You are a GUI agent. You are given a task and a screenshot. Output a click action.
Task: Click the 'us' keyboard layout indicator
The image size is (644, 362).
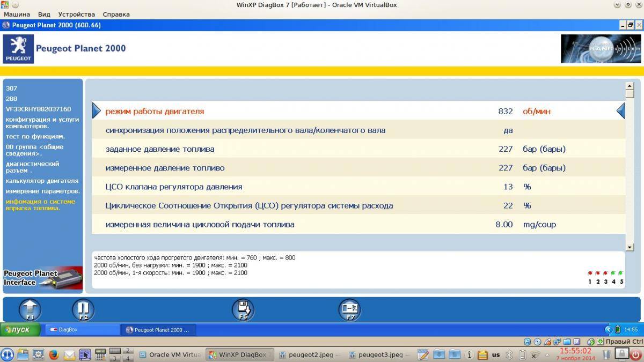[x=496, y=354]
